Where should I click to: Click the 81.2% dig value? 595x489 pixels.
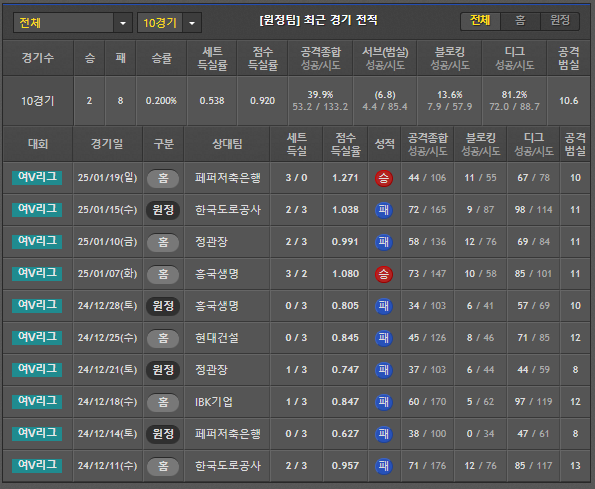pos(515,94)
